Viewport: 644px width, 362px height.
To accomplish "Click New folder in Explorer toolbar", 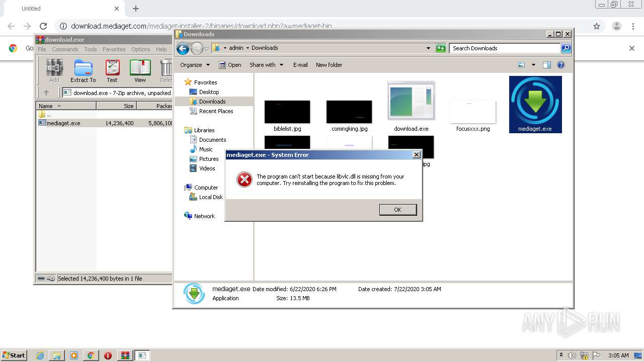I will [329, 65].
